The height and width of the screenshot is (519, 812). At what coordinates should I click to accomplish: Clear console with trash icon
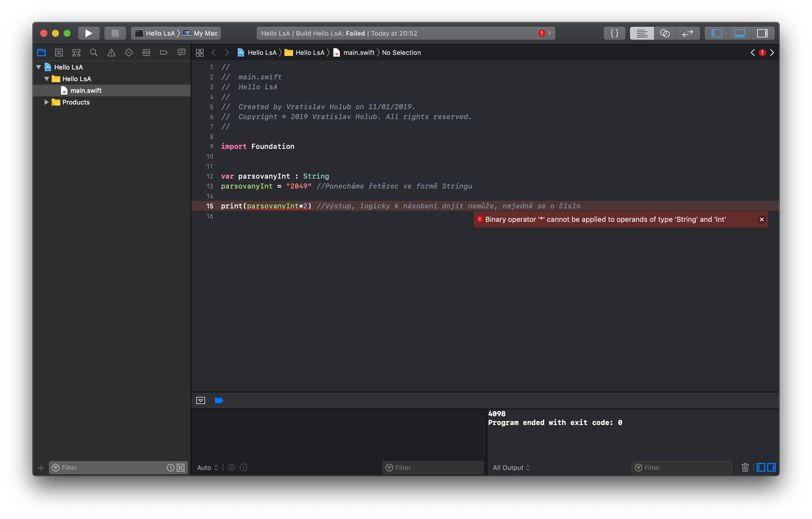point(745,467)
